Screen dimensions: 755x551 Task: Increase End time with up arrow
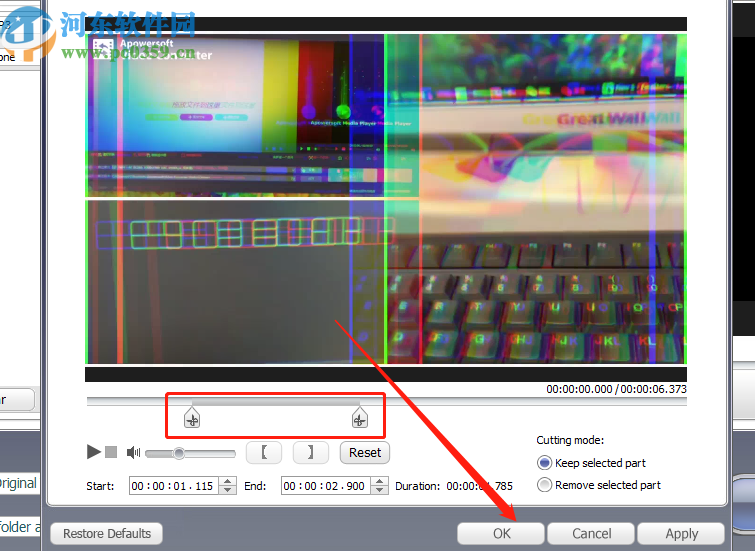coord(379,481)
